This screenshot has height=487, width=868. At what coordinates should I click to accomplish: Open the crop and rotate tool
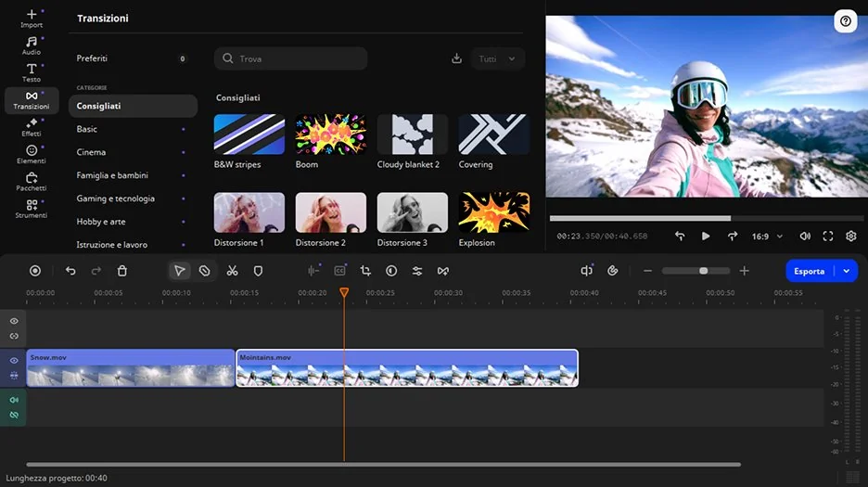point(365,271)
